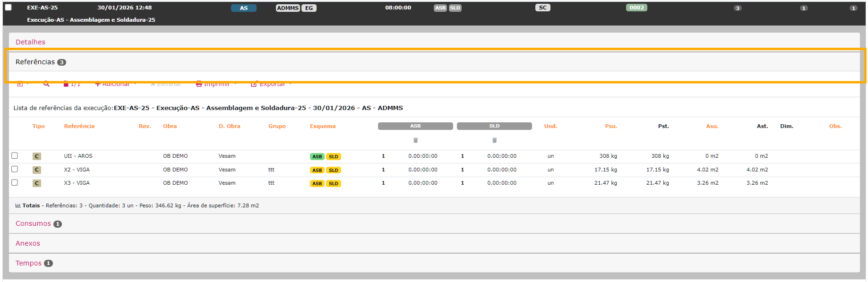
Task: Select the UII - AROS row checkbox
Action: [x=15, y=156]
